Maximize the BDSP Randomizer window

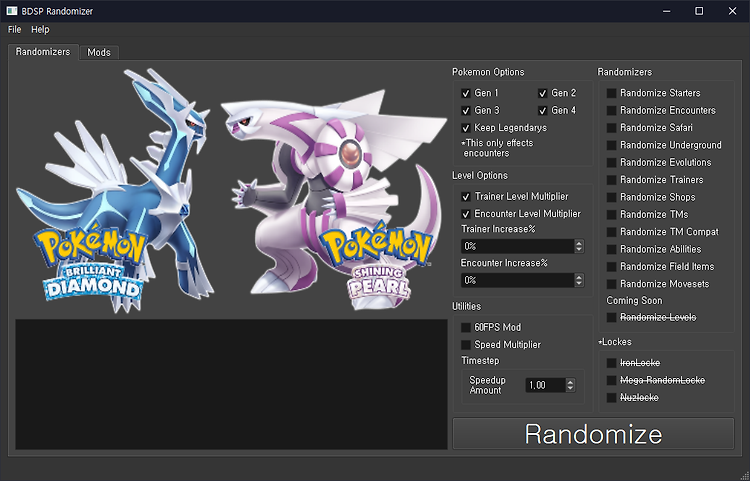(x=699, y=11)
